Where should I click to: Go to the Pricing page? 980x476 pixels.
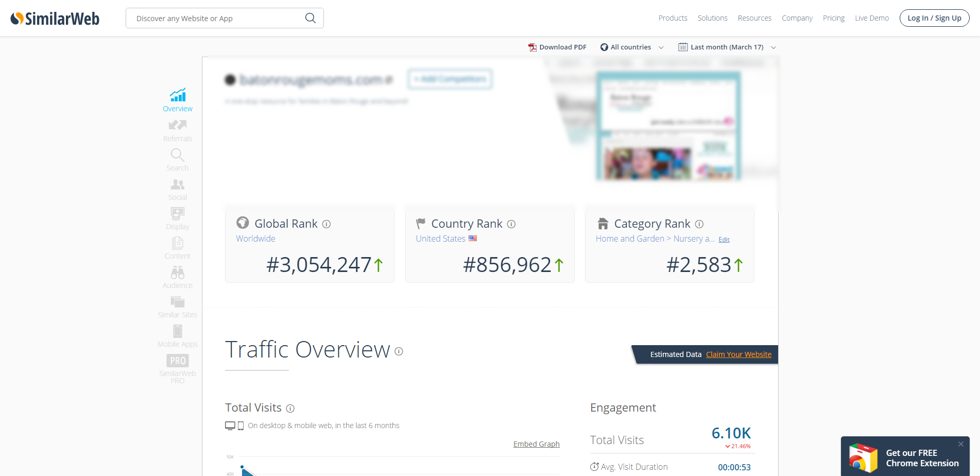[x=834, y=18]
